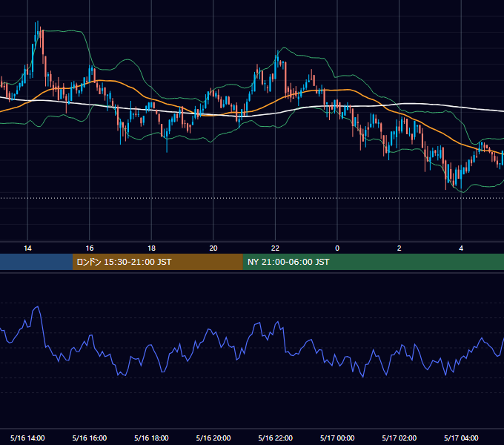Click the 4 hour label on price chart axis
504x445 pixels.
[461, 248]
